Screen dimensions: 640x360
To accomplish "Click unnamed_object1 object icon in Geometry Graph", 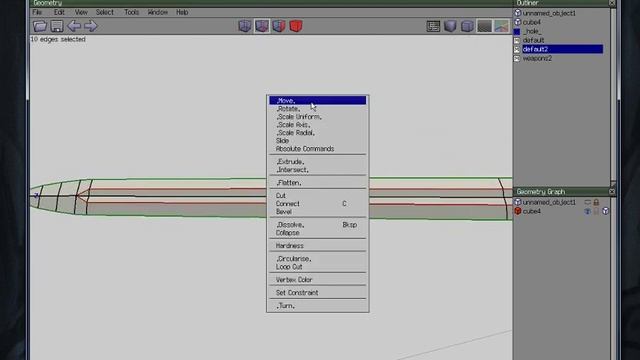I will tap(518, 202).
